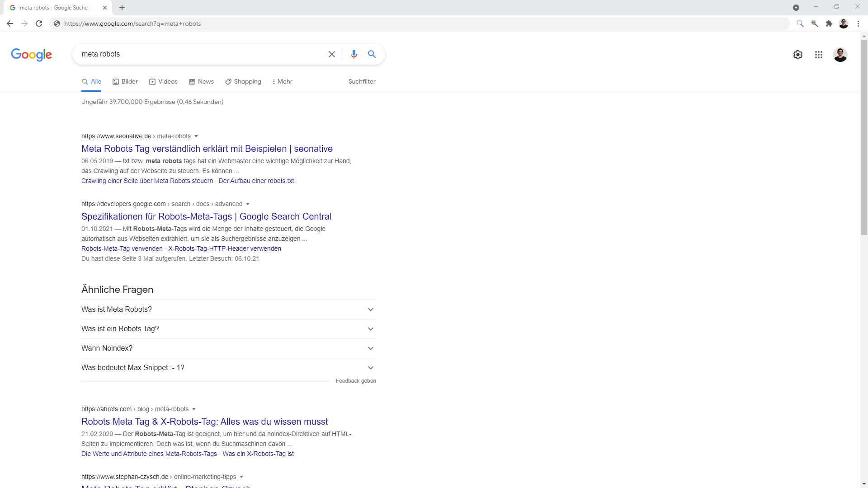
Task: Open the Extensions puzzle icon
Action: click(829, 23)
